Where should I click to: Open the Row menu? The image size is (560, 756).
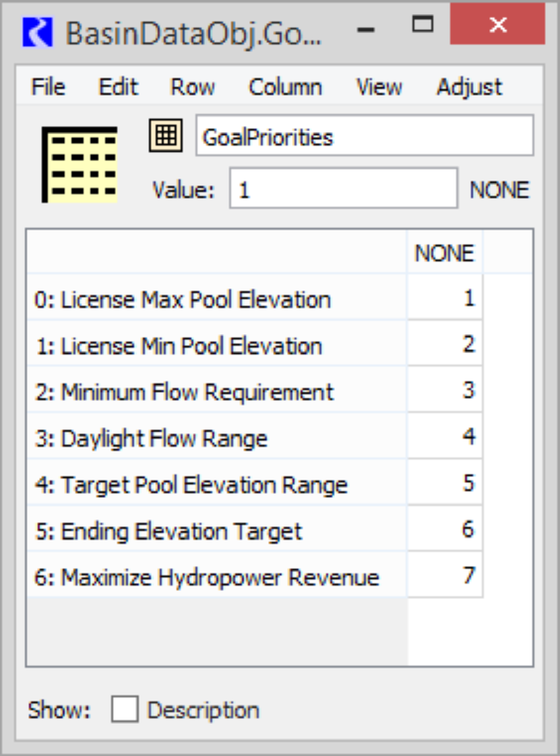(192, 87)
